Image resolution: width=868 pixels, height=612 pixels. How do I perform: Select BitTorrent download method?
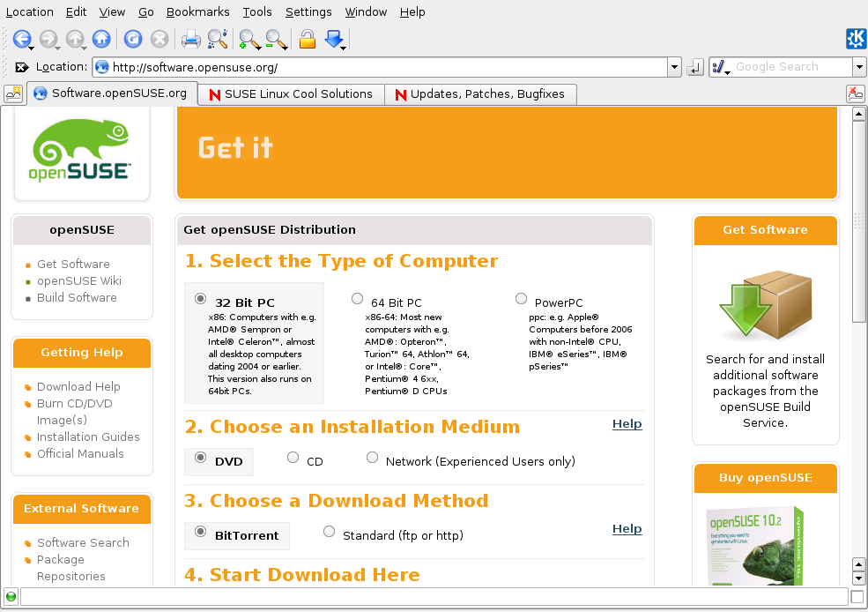[x=200, y=532]
